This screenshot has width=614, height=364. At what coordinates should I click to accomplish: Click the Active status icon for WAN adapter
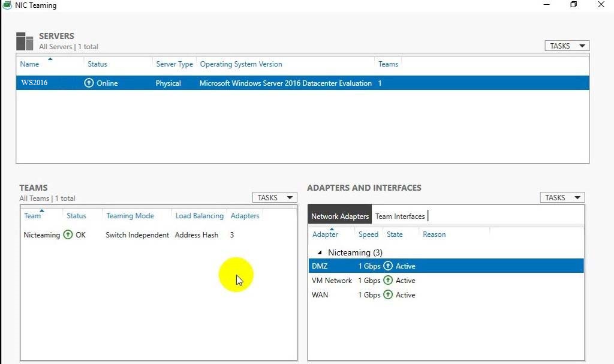point(388,294)
